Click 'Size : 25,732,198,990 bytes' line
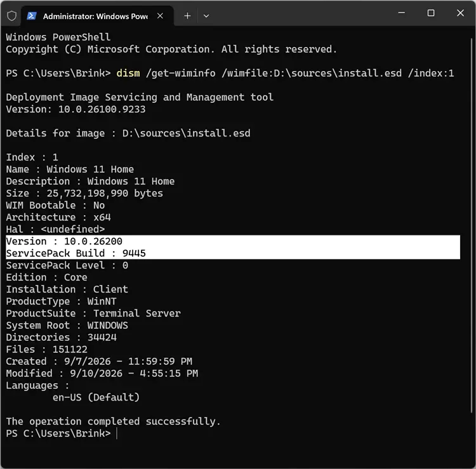476x469 pixels. 84,194
